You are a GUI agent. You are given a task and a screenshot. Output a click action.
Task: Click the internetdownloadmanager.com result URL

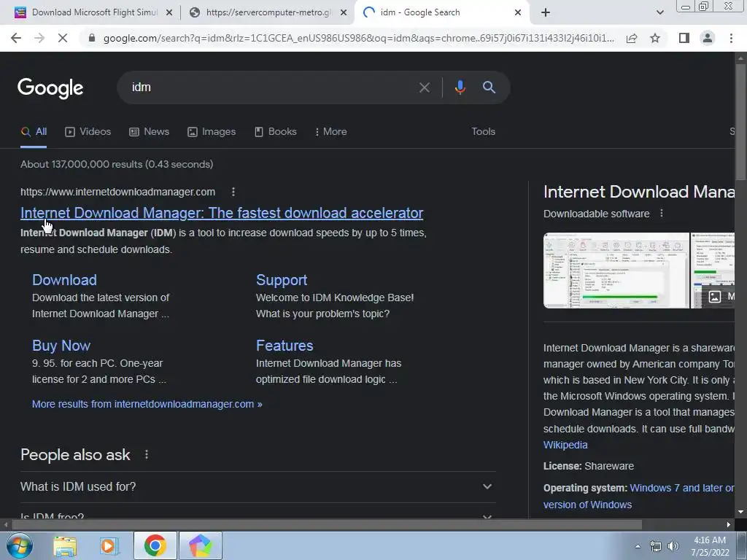117,192
